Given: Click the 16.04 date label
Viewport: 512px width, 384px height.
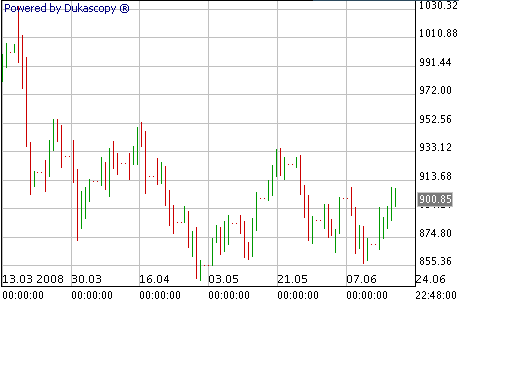Looking at the screenshot, I should click(x=154, y=279).
